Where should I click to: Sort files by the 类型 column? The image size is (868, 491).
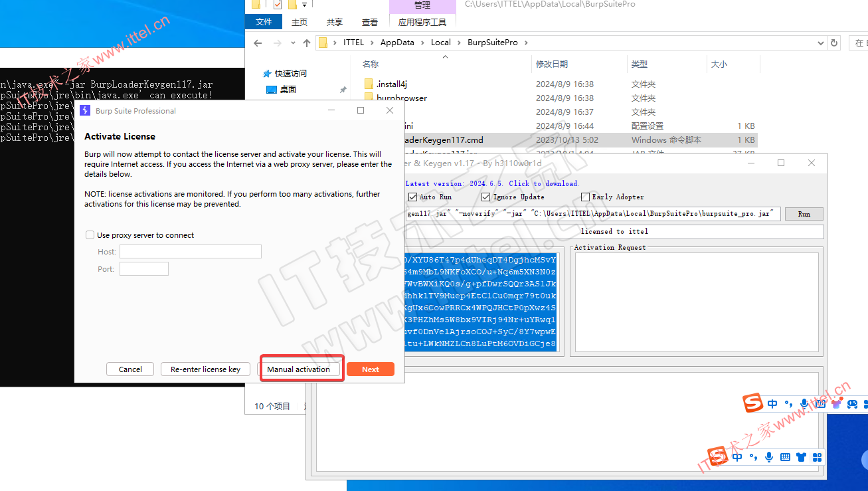pos(640,64)
